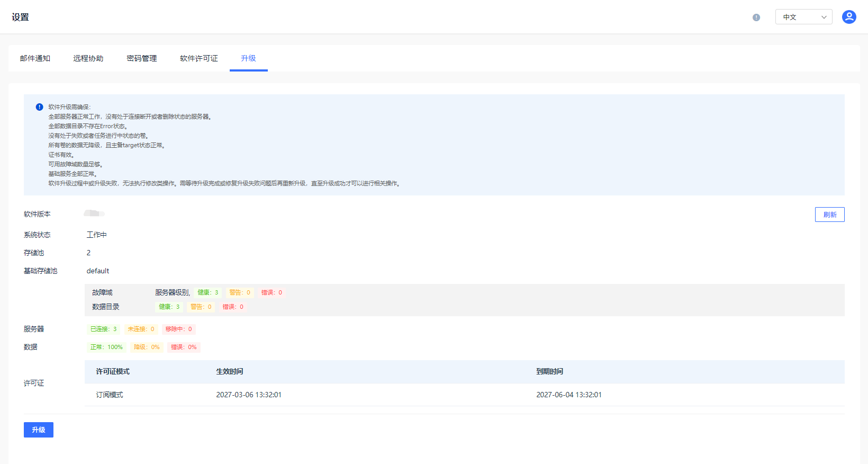
Task: Go to the 软件许可证 tab
Action: [x=199, y=58]
